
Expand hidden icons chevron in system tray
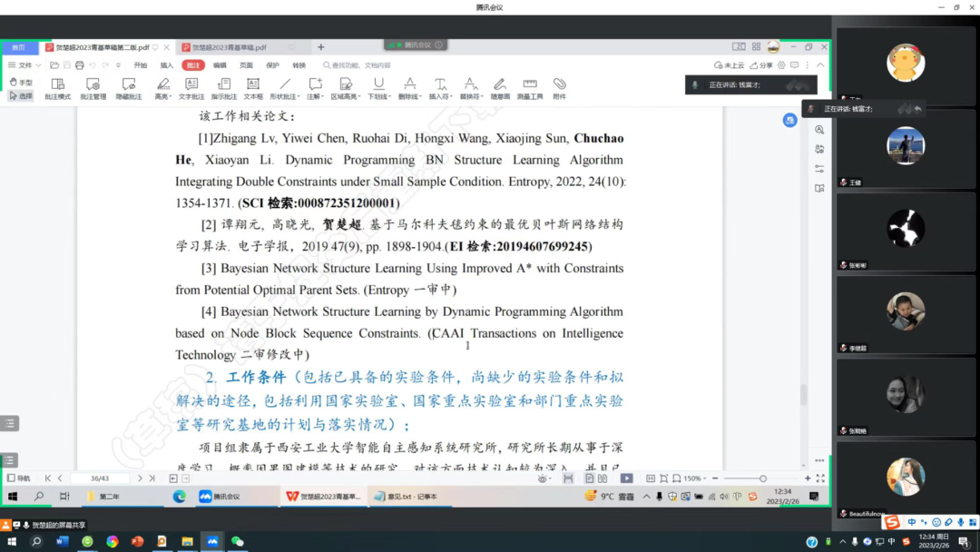(647, 497)
